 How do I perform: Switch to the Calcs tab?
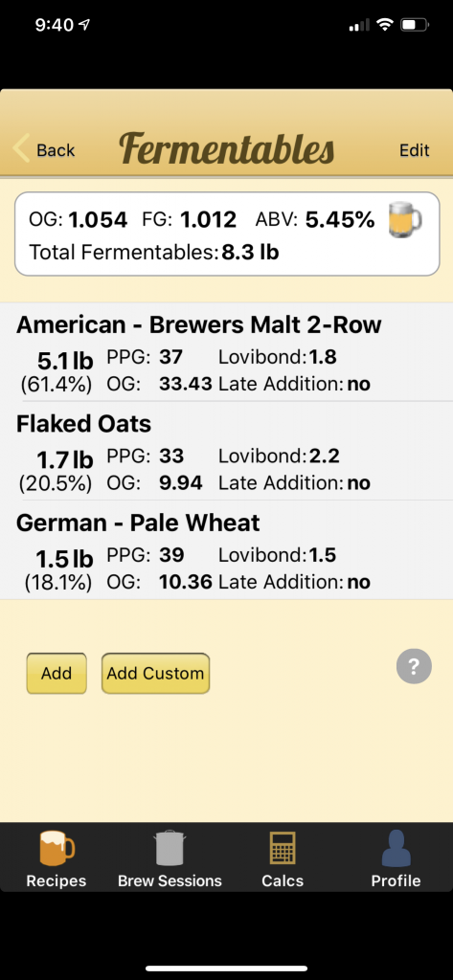(283, 857)
